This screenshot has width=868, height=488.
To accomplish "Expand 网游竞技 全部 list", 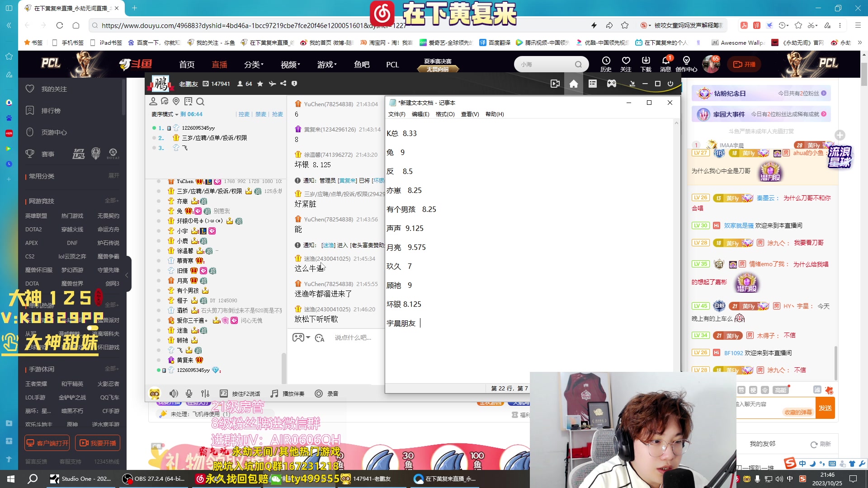I will (x=112, y=201).
